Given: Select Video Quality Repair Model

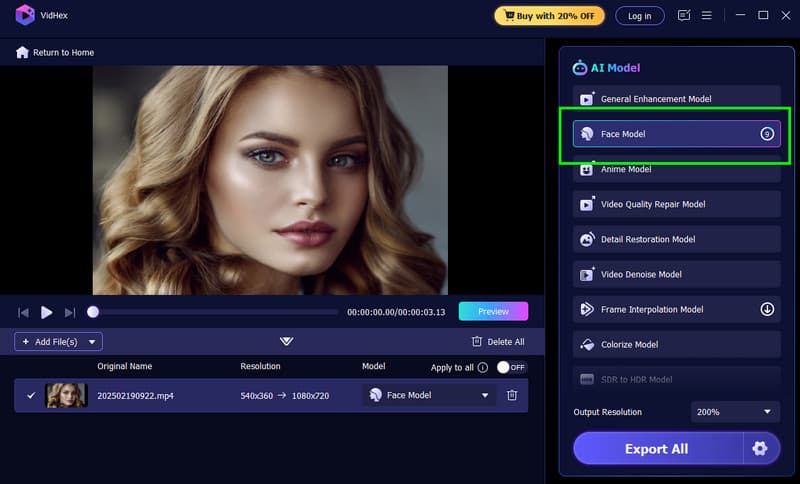Looking at the screenshot, I should (x=677, y=204).
